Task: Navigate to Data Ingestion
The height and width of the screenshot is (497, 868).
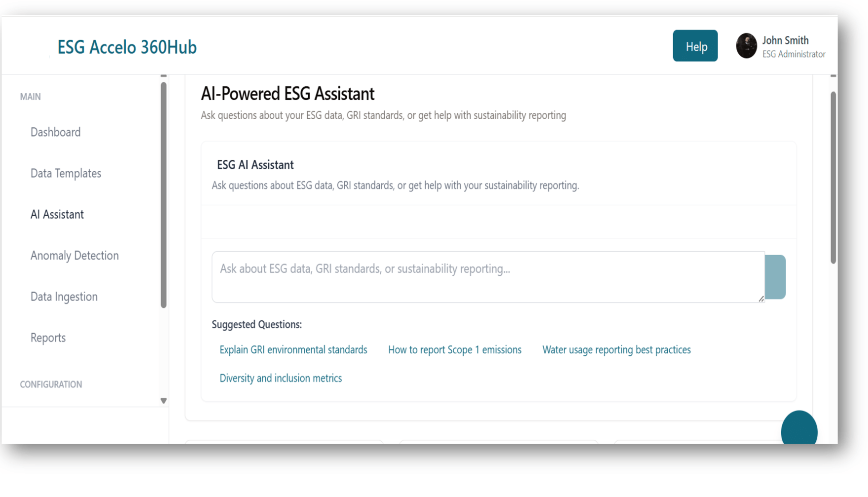Action: pyautogui.click(x=64, y=297)
